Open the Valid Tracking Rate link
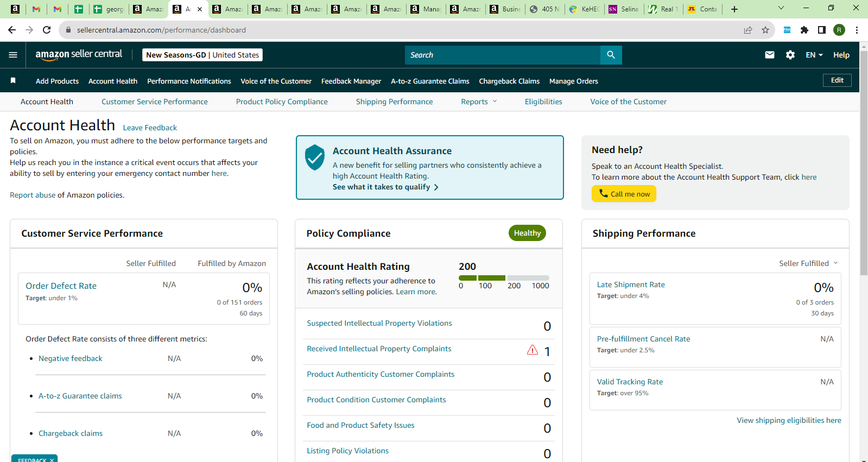868x462 pixels. pyautogui.click(x=630, y=382)
